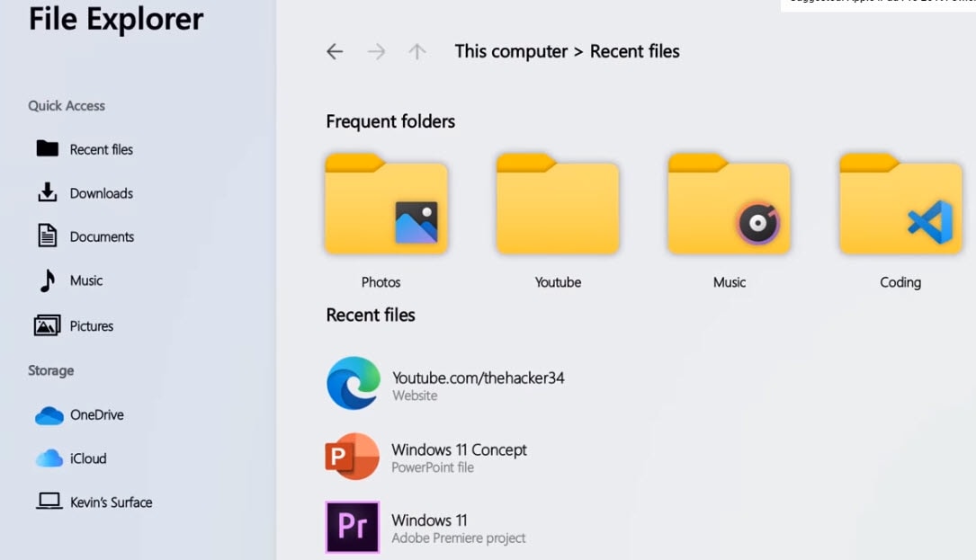
Task: Click the 'Youtube' folder label
Action: click(x=558, y=282)
